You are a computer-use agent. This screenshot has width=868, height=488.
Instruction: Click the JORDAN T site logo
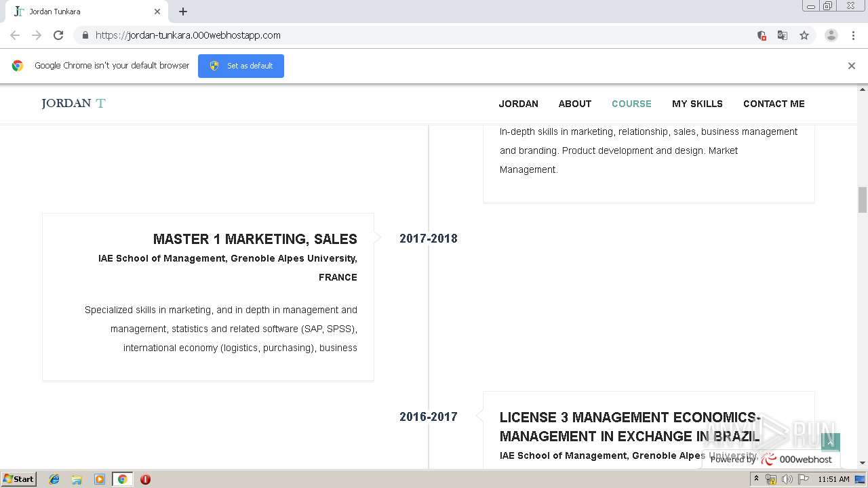point(73,103)
